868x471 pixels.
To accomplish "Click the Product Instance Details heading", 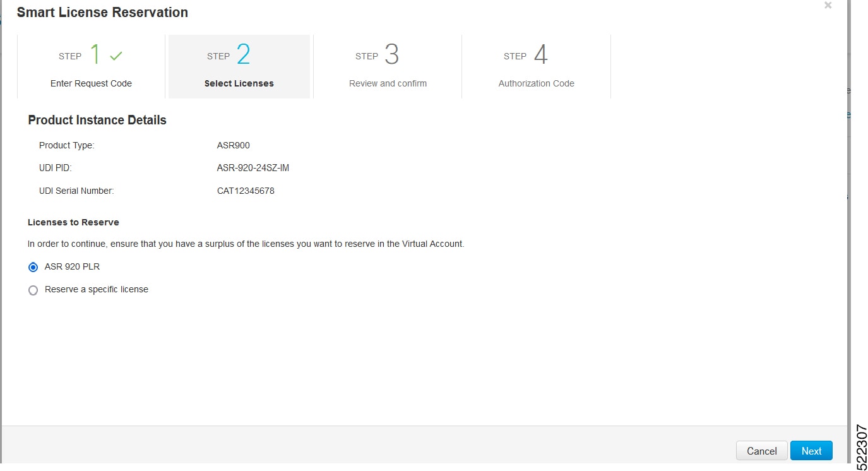I will 97,120.
